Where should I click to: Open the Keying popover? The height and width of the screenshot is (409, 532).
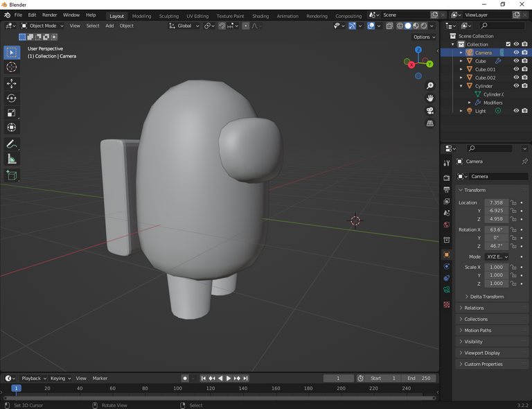[x=61, y=378]
